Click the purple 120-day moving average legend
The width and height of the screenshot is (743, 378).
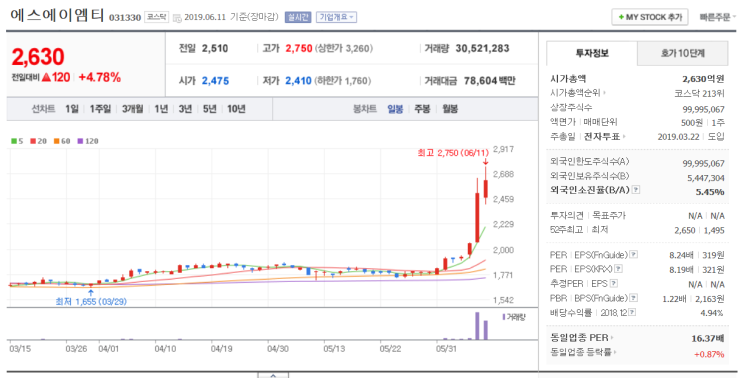click(88, 141)
